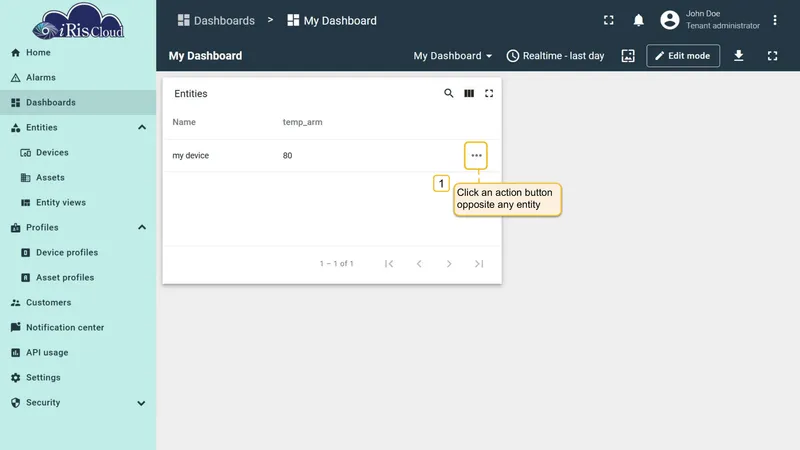Image resolution: width=800 pixels, height=450 pixels.
Task: Click My Dashboard breadcrumb
Action: click(x=332, y=20)
